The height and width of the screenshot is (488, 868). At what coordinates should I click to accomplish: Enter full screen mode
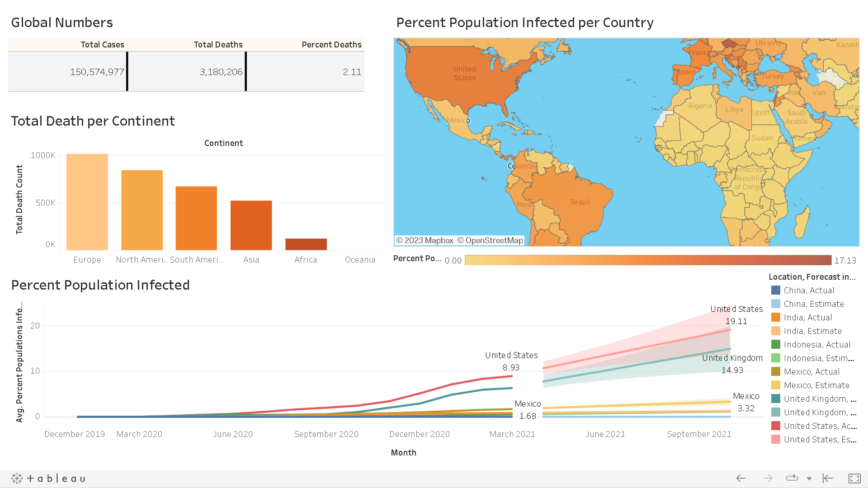click(854, 478)
